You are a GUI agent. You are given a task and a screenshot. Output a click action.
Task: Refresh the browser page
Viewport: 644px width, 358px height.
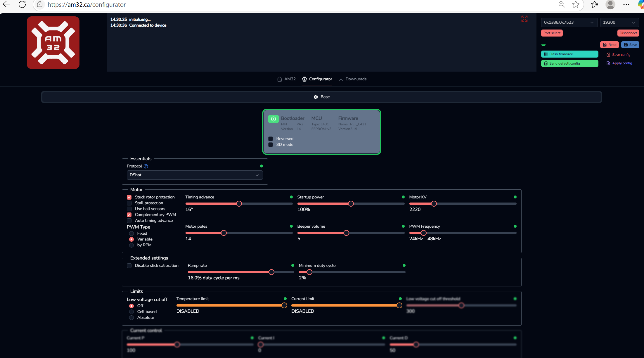pyautogui.click(x=22, y=4)
